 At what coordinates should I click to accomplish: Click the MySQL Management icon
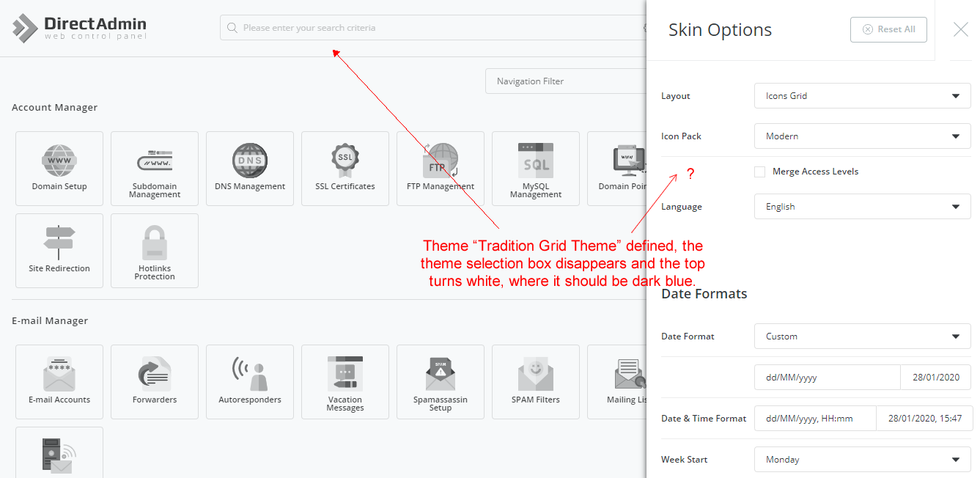536,168
